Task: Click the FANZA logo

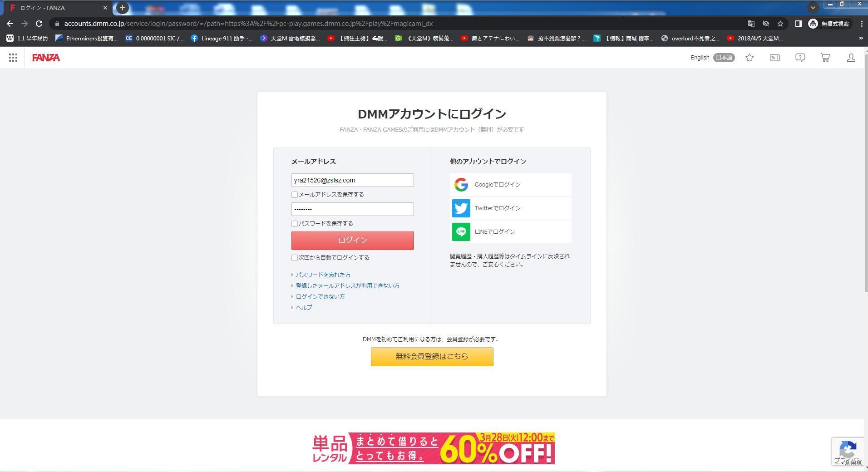Action: coord(46,58)
